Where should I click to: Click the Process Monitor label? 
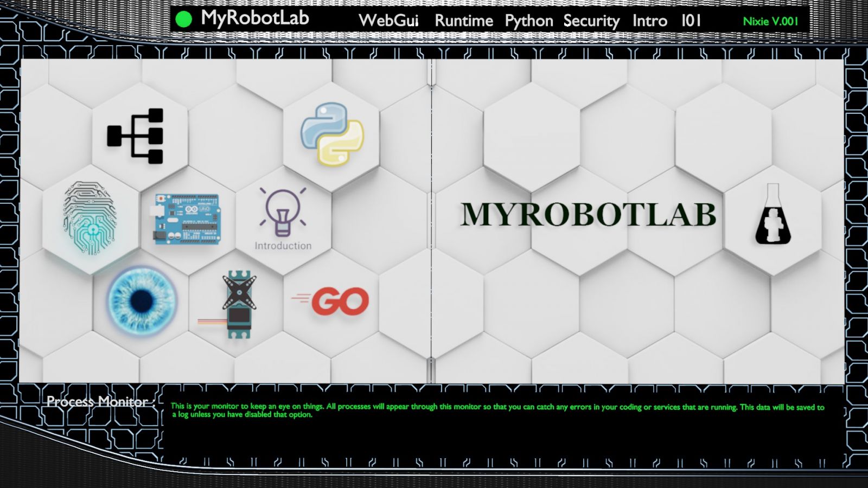(101, 402)
